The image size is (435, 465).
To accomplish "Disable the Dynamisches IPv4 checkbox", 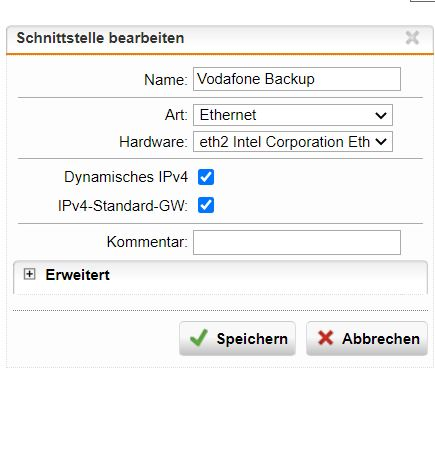I will point(206,177).
